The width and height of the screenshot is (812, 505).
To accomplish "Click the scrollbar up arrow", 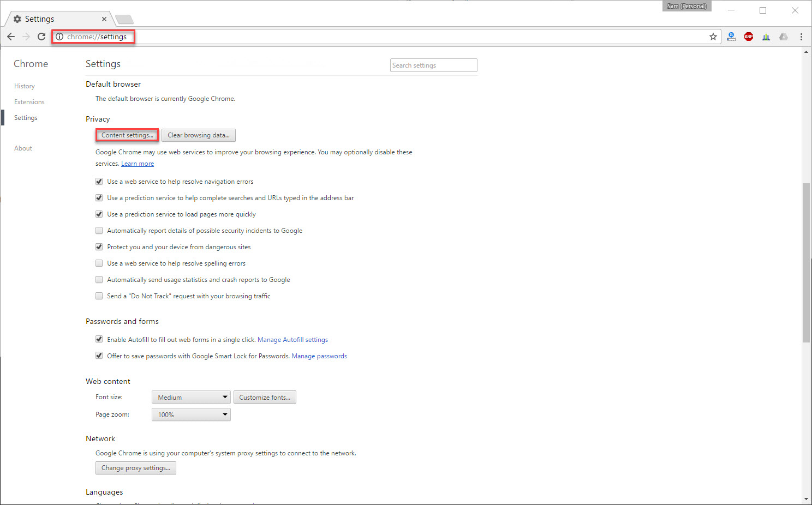I will pos(806,52).
